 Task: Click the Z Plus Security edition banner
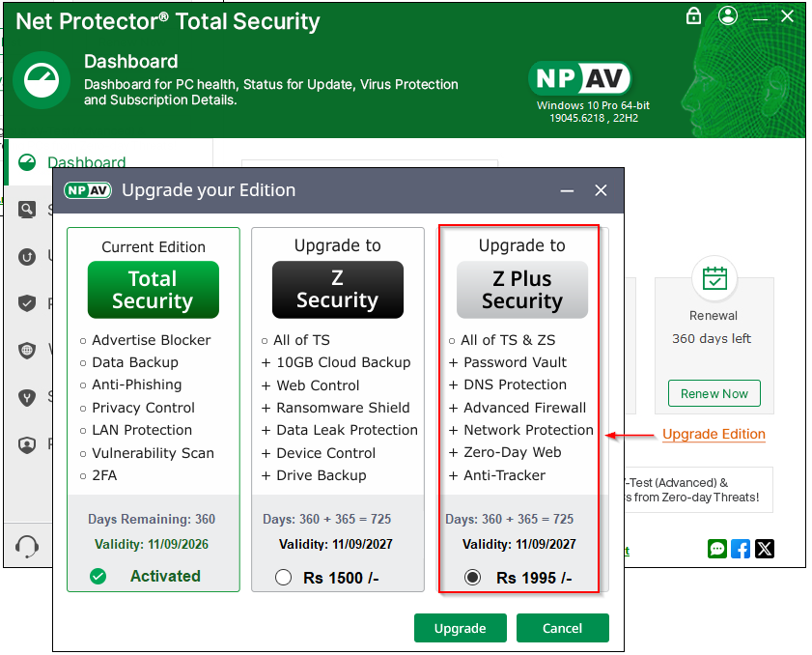coord(521,290)
